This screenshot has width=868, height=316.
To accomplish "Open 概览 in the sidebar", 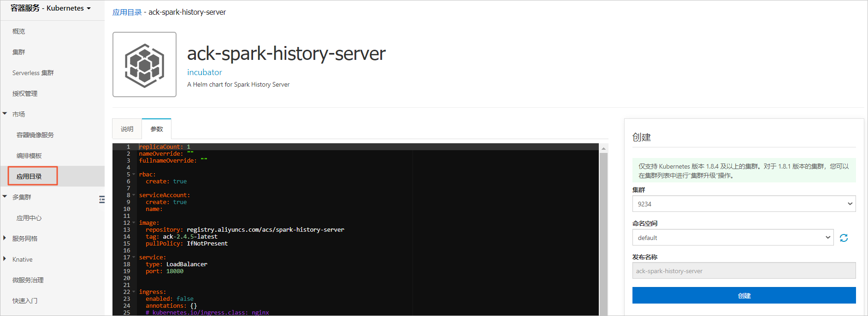I will pyautogui.click(x=19, y=31).
